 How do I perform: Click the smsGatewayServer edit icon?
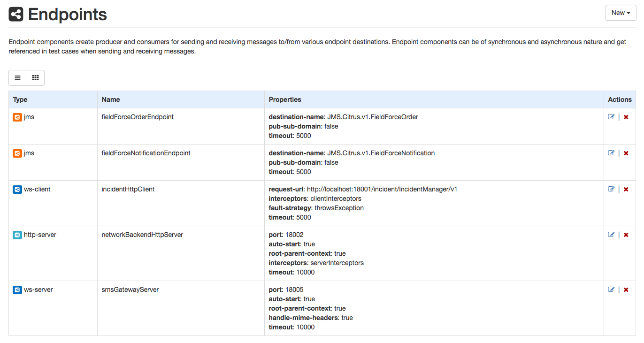[611, 290]
